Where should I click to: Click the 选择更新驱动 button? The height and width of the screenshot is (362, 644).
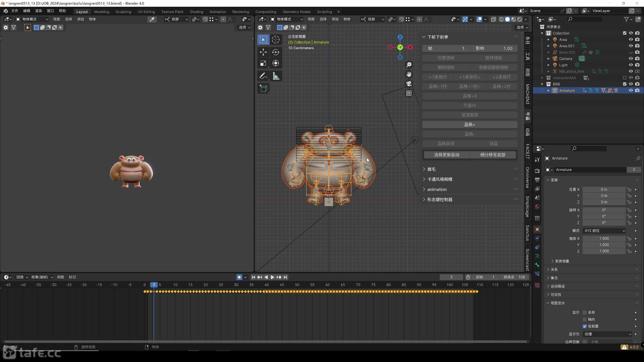pyautogui.click(x=447, y=155)
